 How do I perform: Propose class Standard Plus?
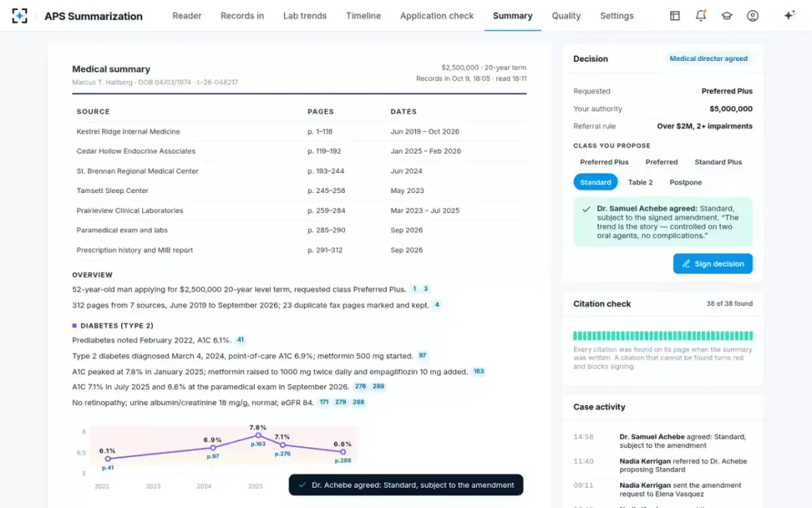click(718, 162)
